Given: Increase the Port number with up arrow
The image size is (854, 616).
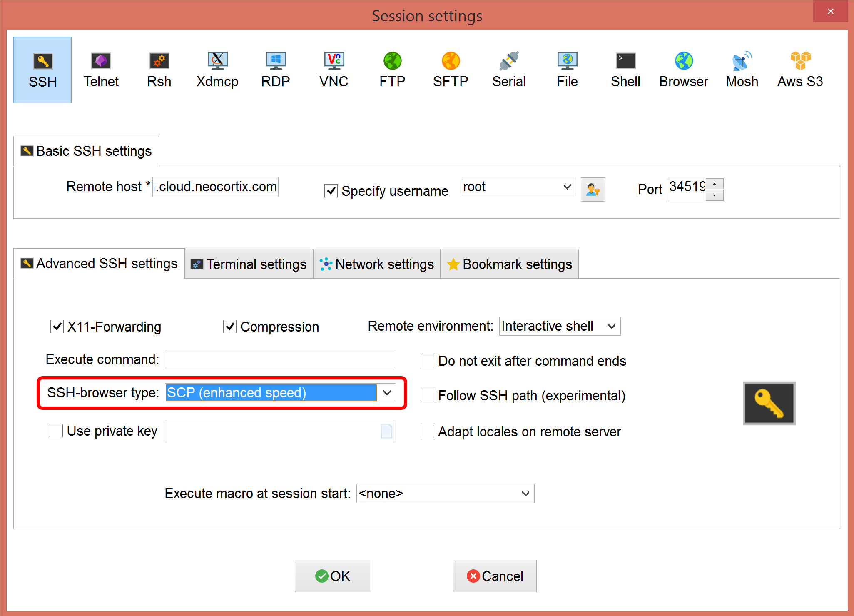Looking at the screenshot, I should (x=715, y=184).
